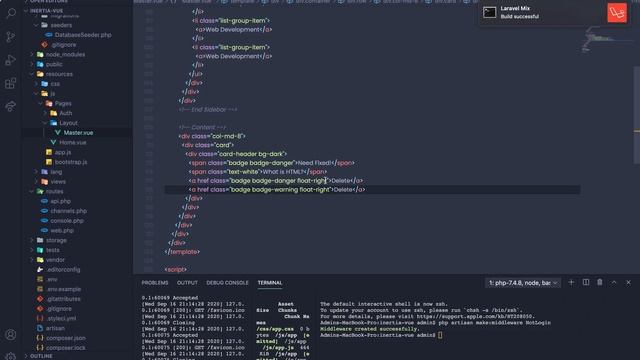The width and height of the screenshot is (640, 360).
Task: Click the closing template tag line
Action: click(182, 252)
